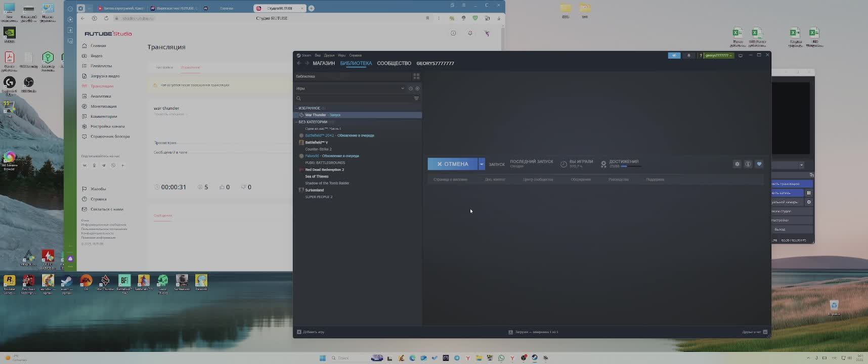
Task: Select Red Dead Redemption 2 in library list
Action: (358, 170)
